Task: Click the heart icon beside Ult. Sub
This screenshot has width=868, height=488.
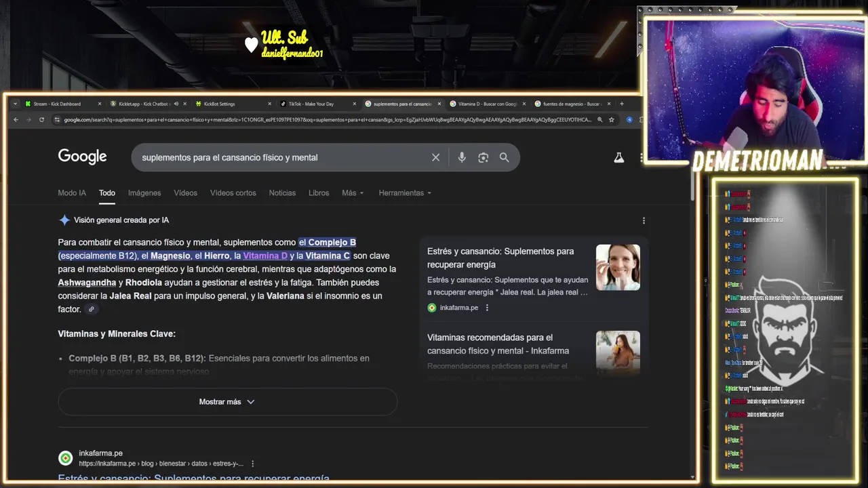Action: pyautogui.click(x=252, y=45)
